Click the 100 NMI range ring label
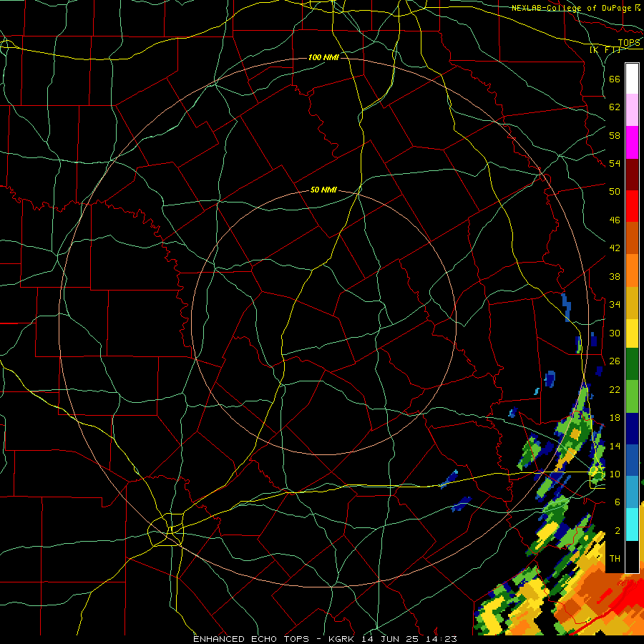Screen dimensions: 644x644 click(323, 57)
